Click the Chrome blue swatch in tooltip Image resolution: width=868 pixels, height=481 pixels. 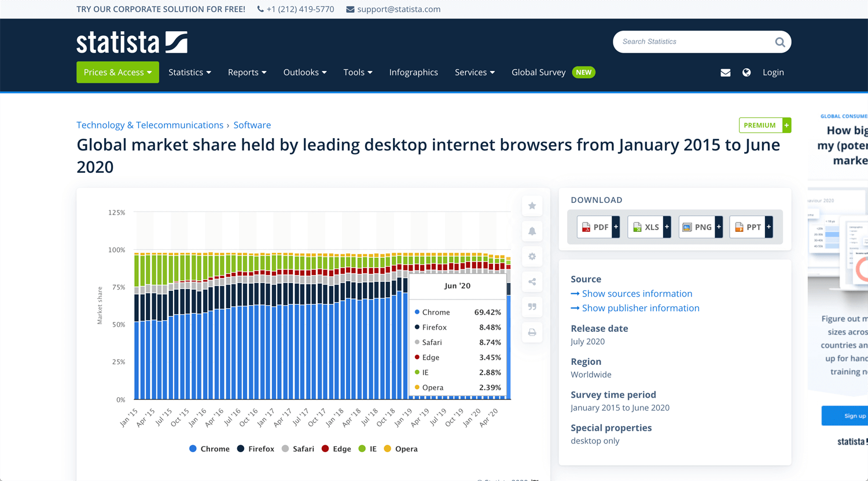point(417,312)
